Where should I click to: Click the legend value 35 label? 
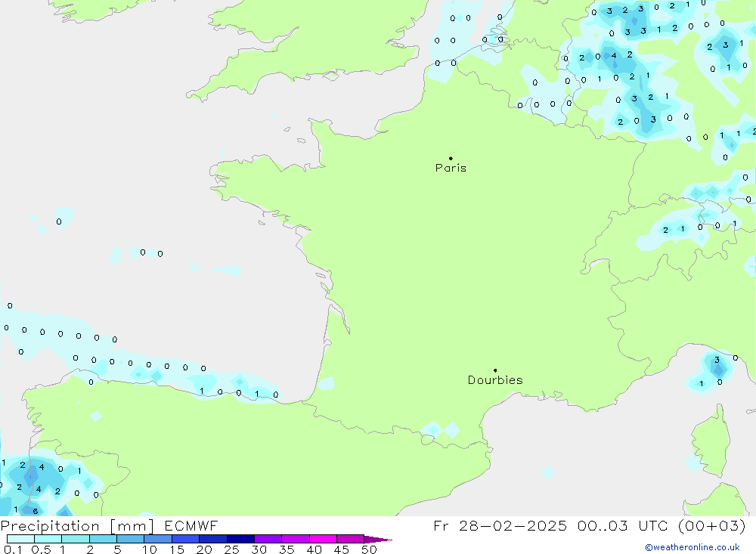[x=287, y=549]
